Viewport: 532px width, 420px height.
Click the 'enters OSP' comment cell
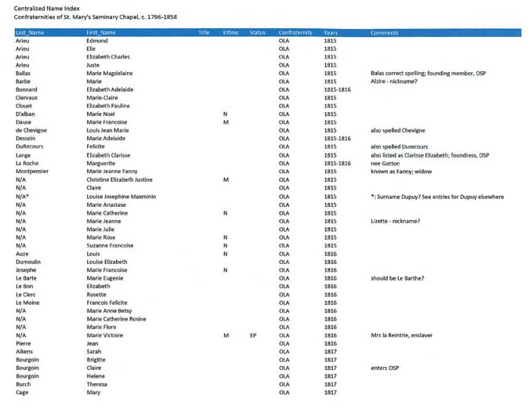[x=386, y=367]
